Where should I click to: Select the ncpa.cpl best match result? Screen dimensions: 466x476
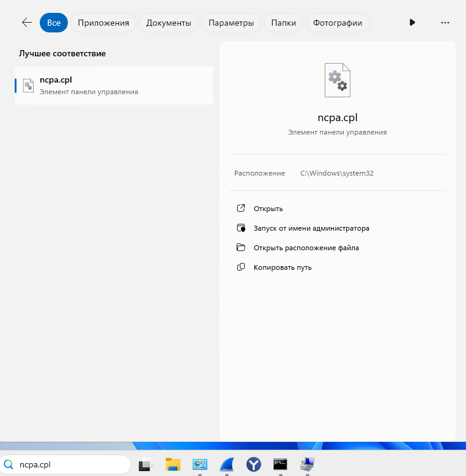[x=114, y=86]
